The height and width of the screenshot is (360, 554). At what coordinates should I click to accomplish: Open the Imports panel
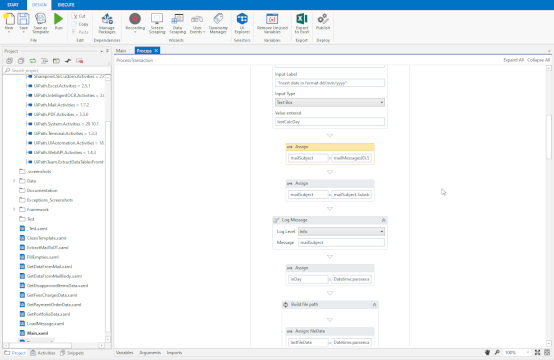174,353
